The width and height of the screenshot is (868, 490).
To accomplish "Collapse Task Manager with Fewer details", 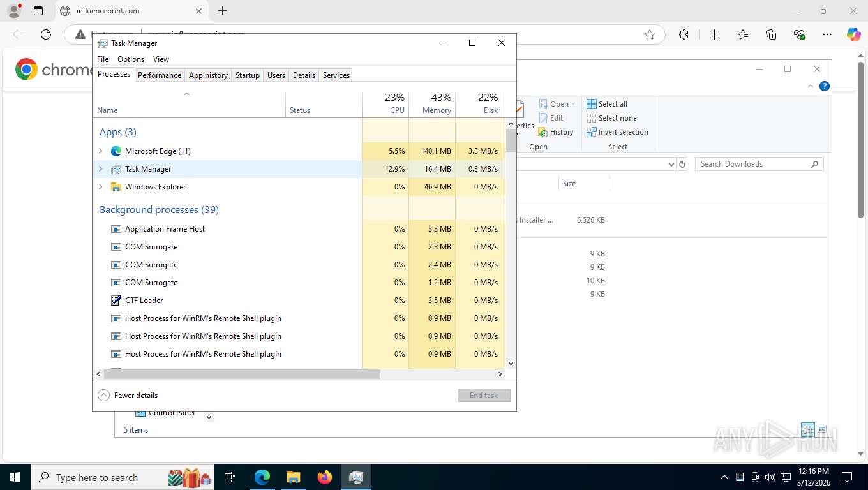I will click(128, 396).
